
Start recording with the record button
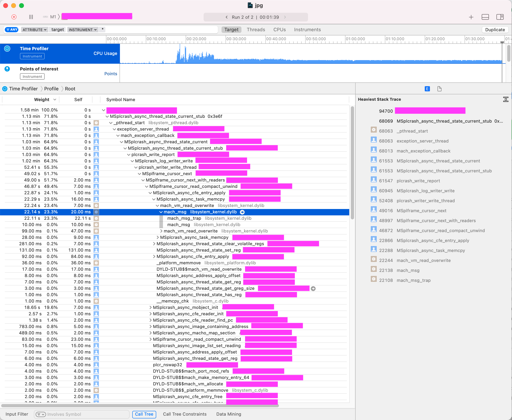click(x=14, y=17)
